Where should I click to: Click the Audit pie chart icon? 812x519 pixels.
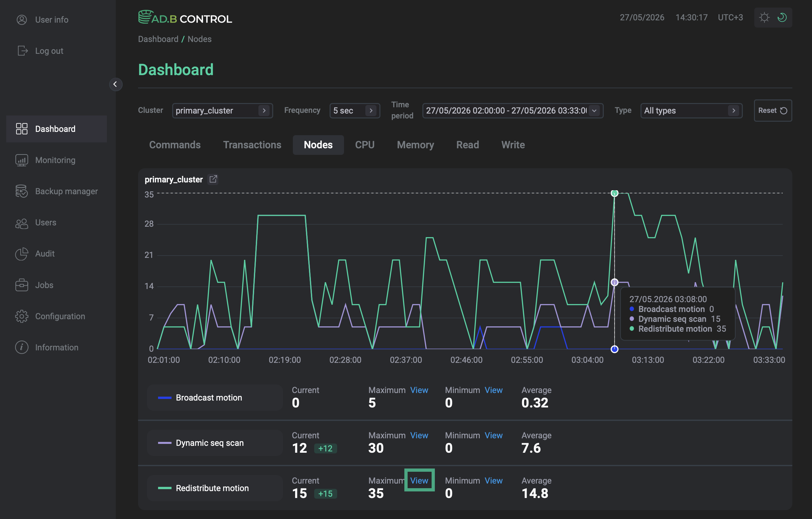pos(22,254)
